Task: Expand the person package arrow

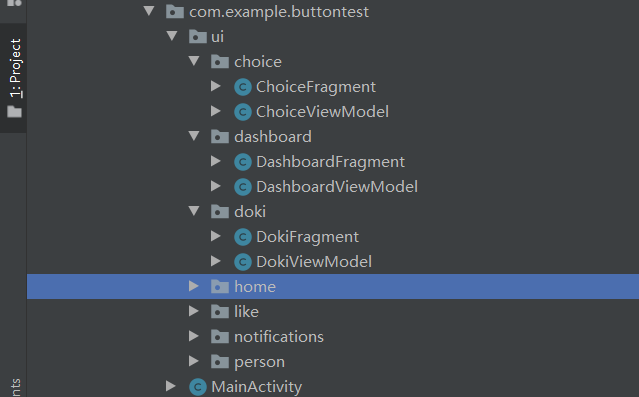Action: pos(194,361)
